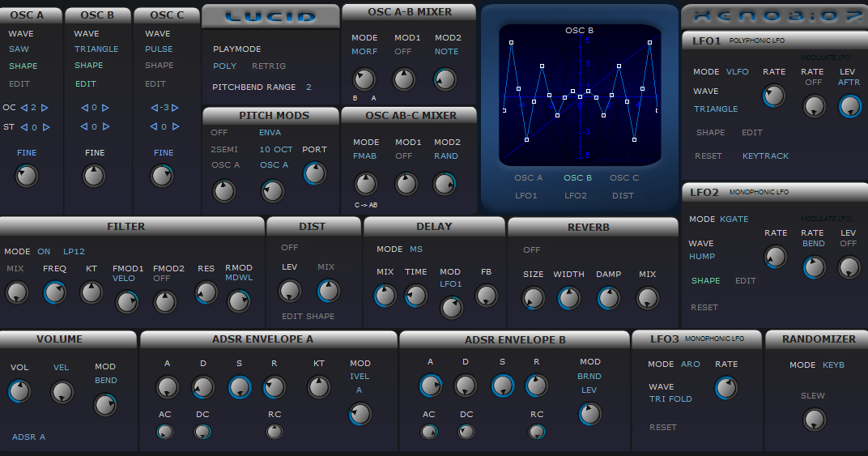Click the OSC A FINE tuning knob
Screen dimensions: 868x456
coord(26,176)
